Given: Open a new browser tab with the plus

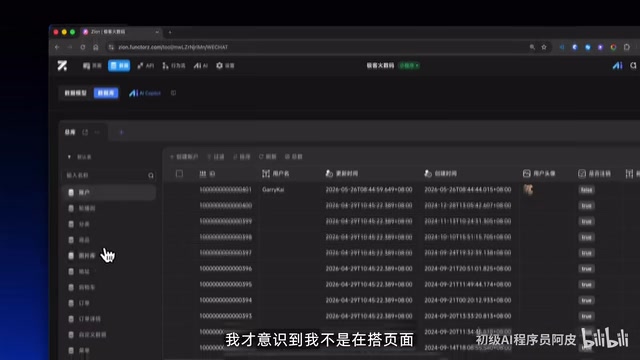Looking at the screenshot, I should pyautogui.click(x=170, y=32).
